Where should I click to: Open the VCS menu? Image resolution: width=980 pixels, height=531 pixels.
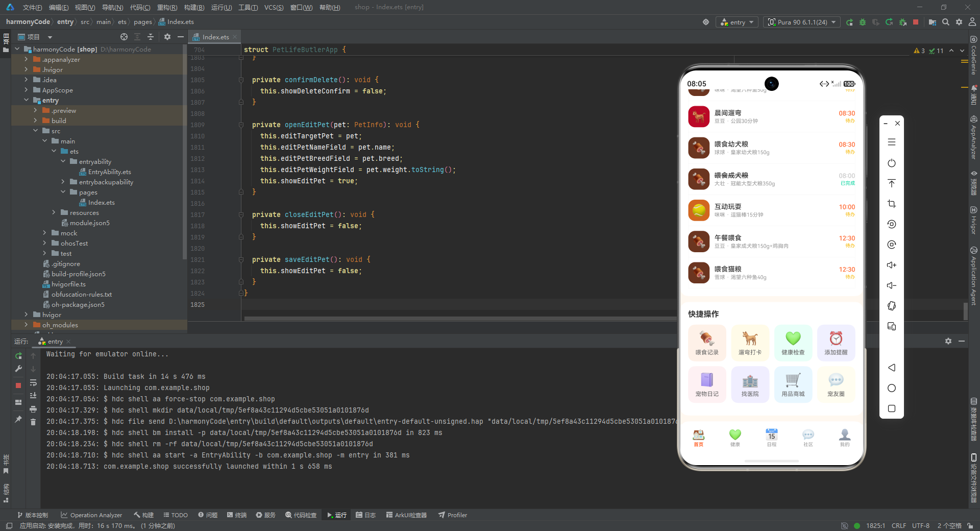pos(274,7)
